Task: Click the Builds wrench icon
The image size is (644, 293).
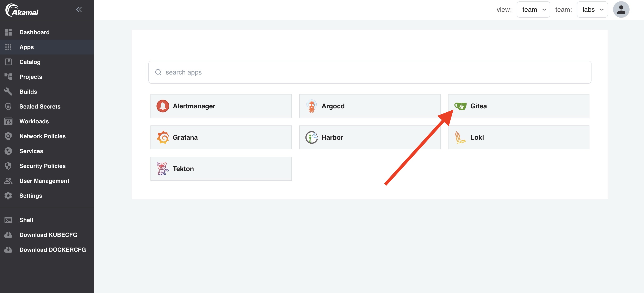Action: point(8,92)
